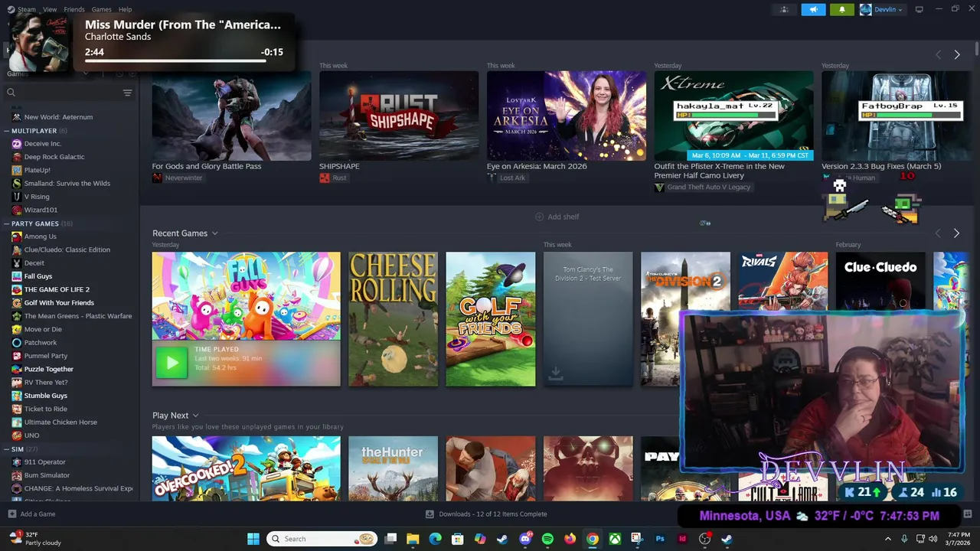Click the Add a Game plus icon
Screen dimensions: 980x551
(11, 514)
